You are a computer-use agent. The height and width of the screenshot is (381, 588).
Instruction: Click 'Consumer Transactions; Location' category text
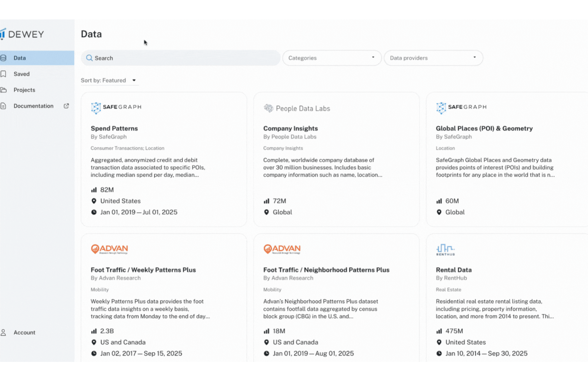(x=127, y=148)
